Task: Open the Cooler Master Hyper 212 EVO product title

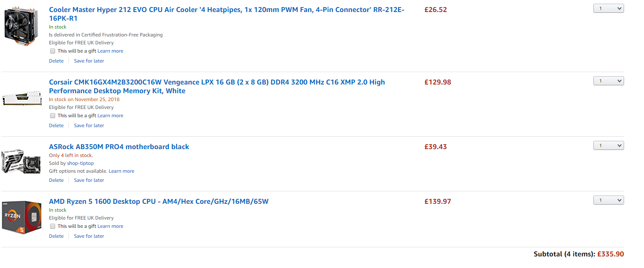Action: (x=226, y=10)
